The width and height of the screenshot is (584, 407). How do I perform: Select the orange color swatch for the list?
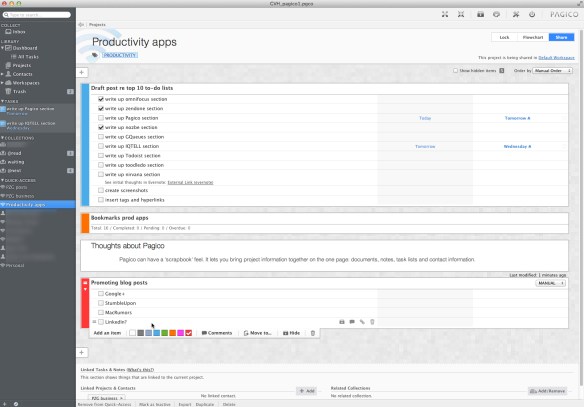pyautogui.click(x=172, y=333)
